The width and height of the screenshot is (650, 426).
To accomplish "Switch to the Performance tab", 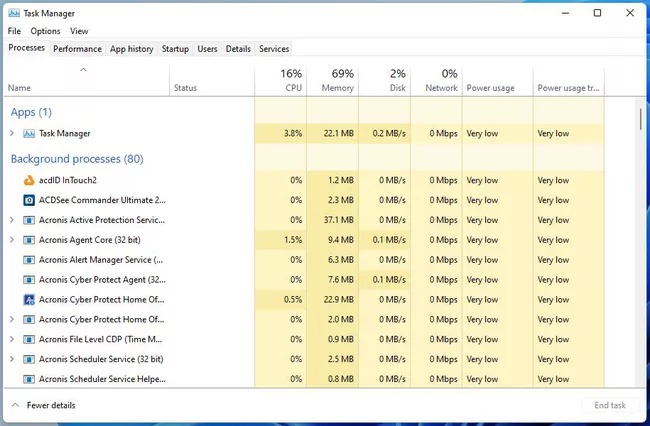I will click(x=77, y=49).
